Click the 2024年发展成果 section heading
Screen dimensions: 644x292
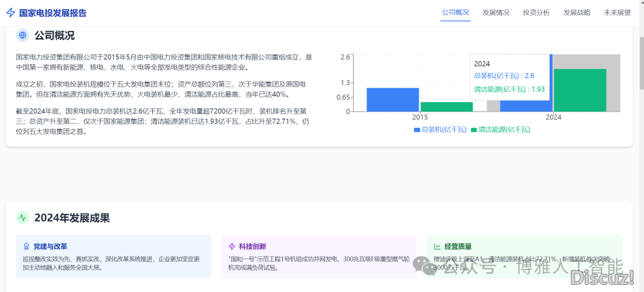coord(72,218)
